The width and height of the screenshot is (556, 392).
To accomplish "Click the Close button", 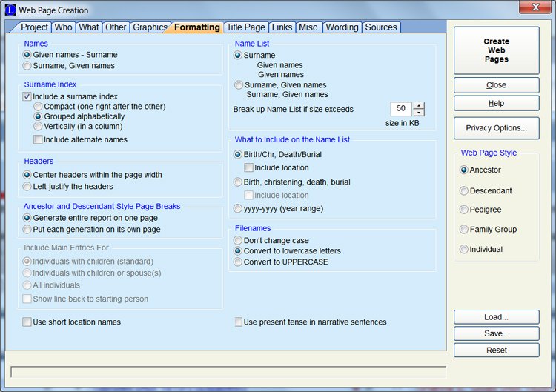I will pyautogui.click(x=497, y=85).
